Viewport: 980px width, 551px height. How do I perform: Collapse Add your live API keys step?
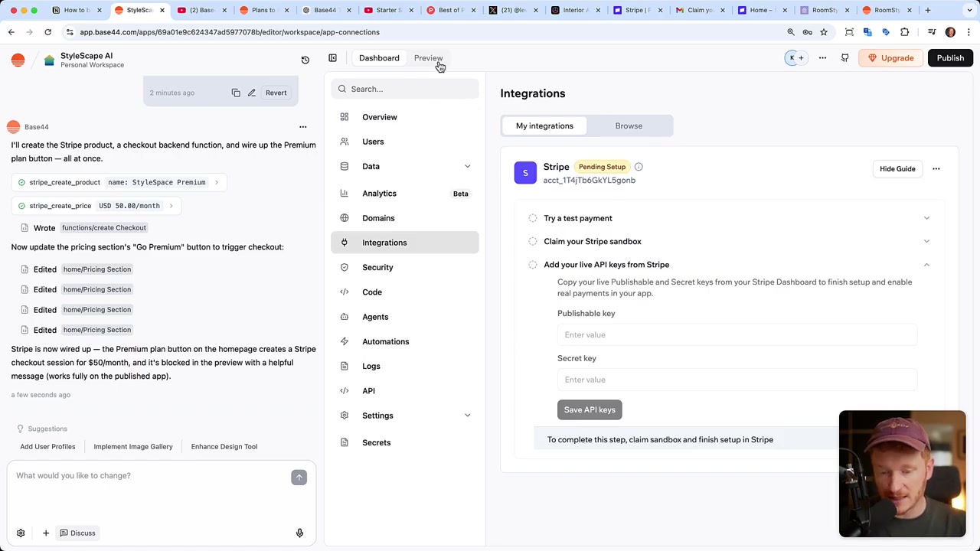click(x=926, y=265)
